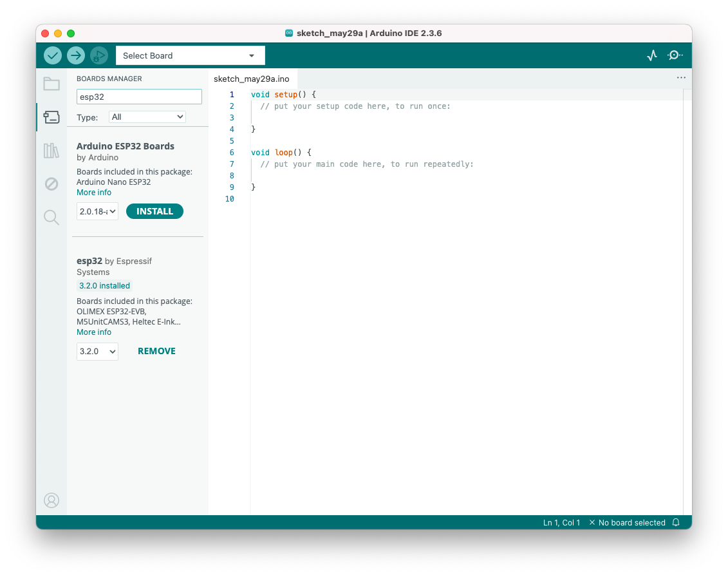This screenshot has height=577, width=728.
Task: Open the Search sidebar panel
Action: pos(51,218)
